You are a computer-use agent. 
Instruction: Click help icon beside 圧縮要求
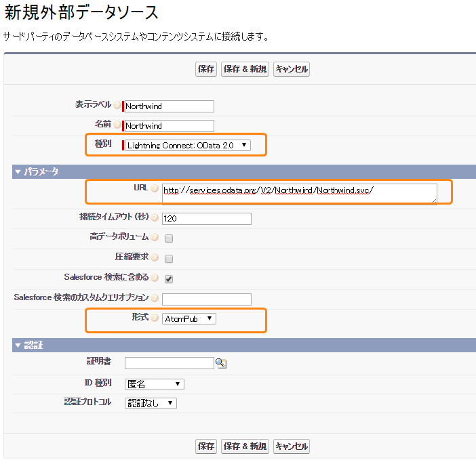(155, 258)
